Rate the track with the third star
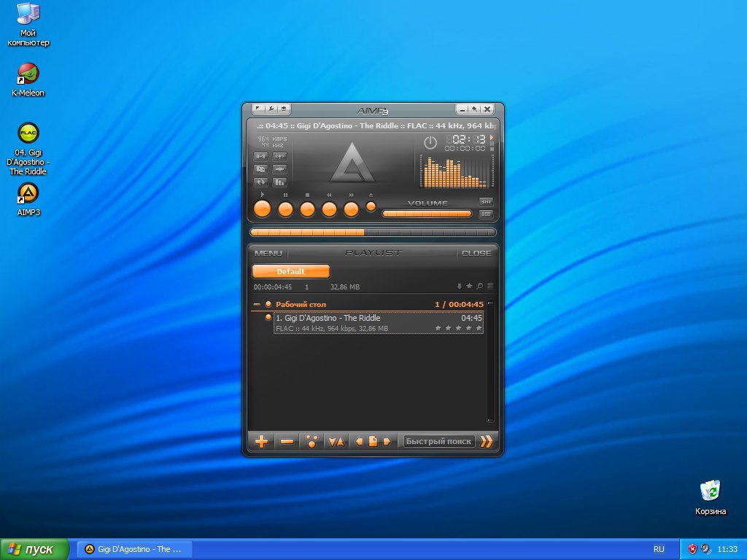Viewport: 747px width, 560px height. pos(458,328)
